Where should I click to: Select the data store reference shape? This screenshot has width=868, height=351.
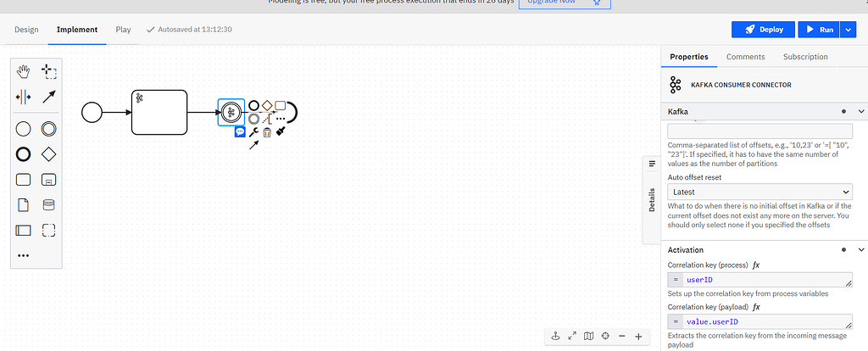(x=49, y=204)
